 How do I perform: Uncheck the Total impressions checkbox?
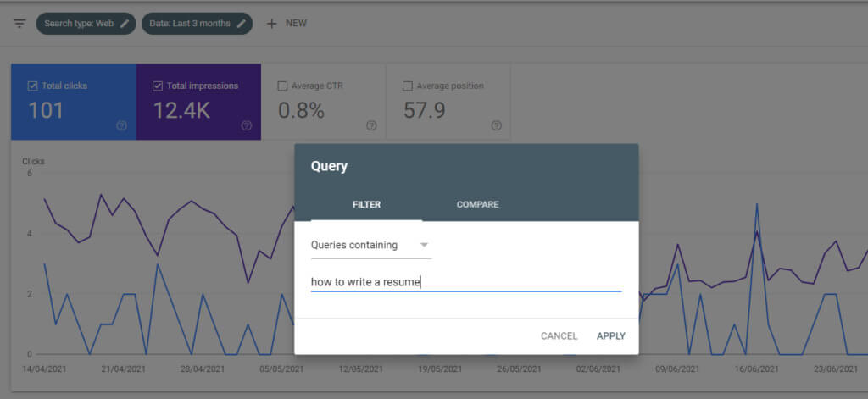pos(157,86)
